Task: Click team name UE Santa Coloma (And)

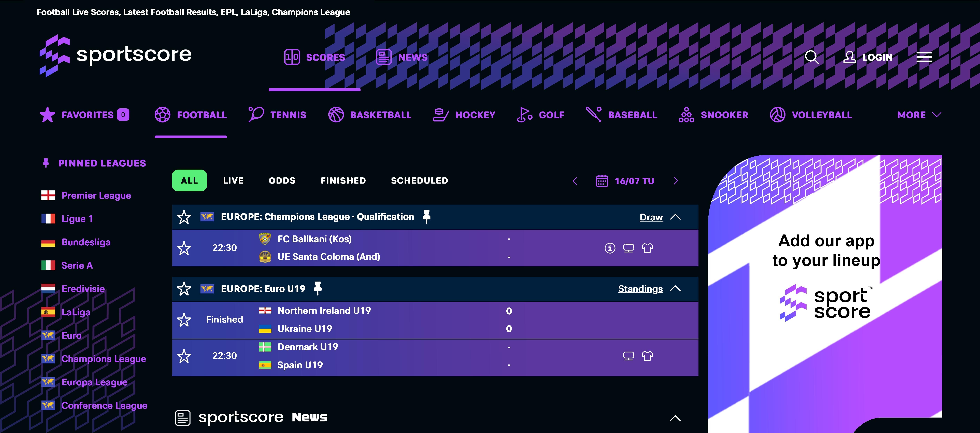Action: [x=329, y=257]
